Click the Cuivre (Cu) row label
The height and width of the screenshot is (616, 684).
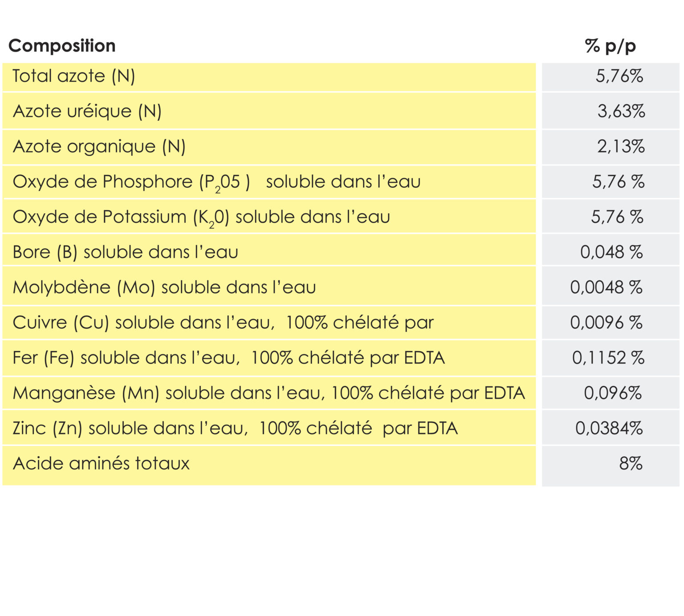pyautogui.click(x=223, y=323)
